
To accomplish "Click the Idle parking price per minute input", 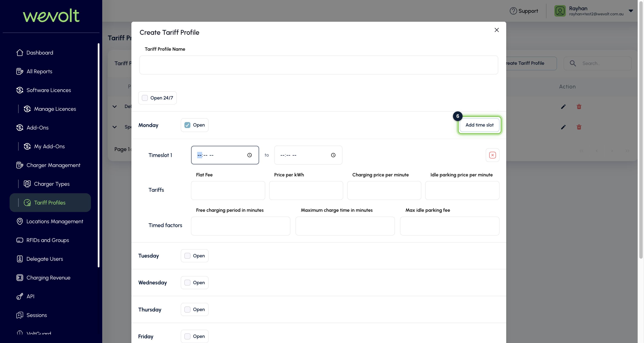I will coord(462,190).
